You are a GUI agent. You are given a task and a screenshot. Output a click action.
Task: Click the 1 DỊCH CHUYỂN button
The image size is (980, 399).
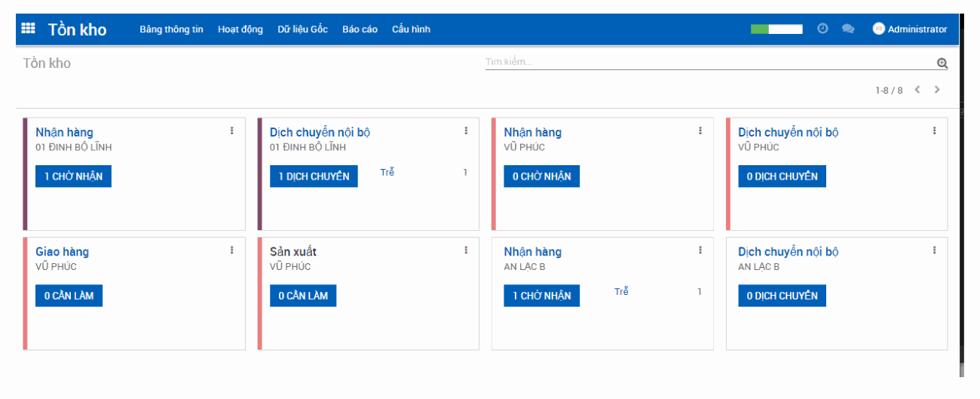coord(314,176)
